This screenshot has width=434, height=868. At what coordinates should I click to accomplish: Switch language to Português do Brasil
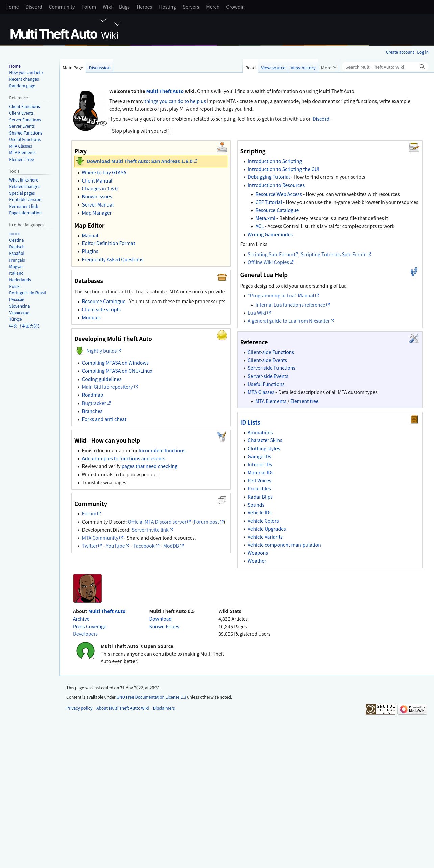click(27, 293)
